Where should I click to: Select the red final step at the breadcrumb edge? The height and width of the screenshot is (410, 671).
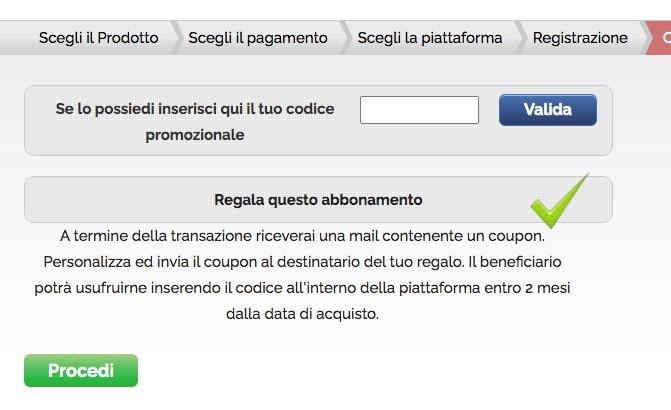(665, 38)
